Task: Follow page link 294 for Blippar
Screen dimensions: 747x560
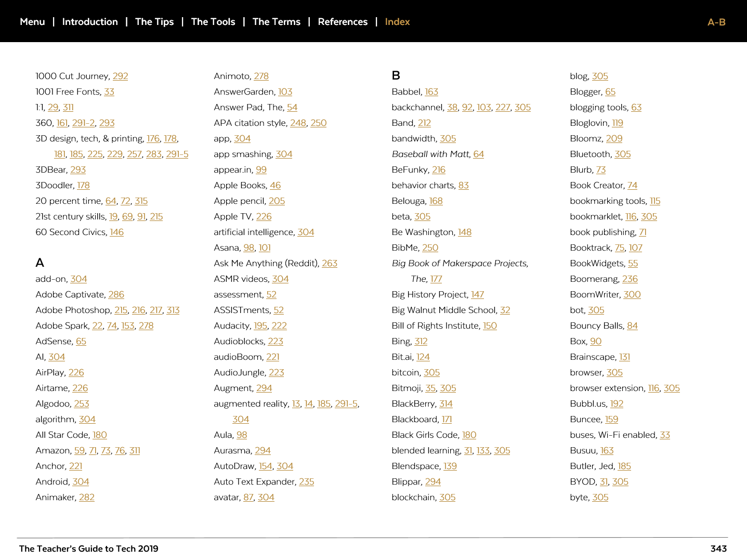Action: pyautogui.click(x=433, y=481)
